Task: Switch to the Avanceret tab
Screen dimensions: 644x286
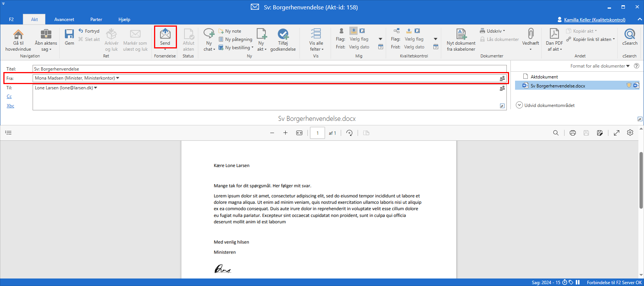Action: point(64,20)
